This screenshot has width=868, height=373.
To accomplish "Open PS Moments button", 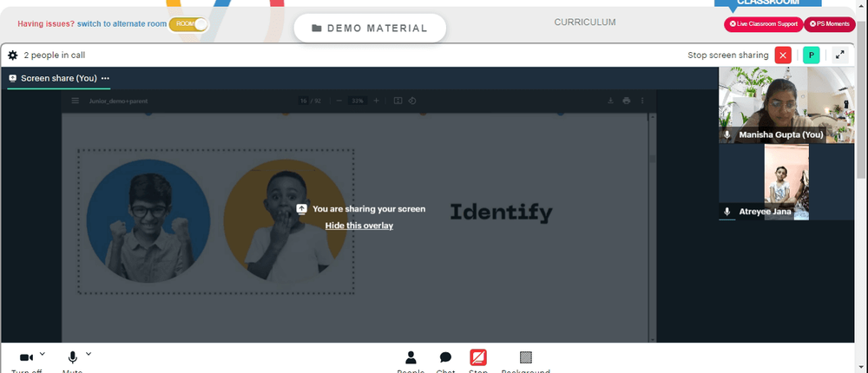I will click(x=829, y=24).
